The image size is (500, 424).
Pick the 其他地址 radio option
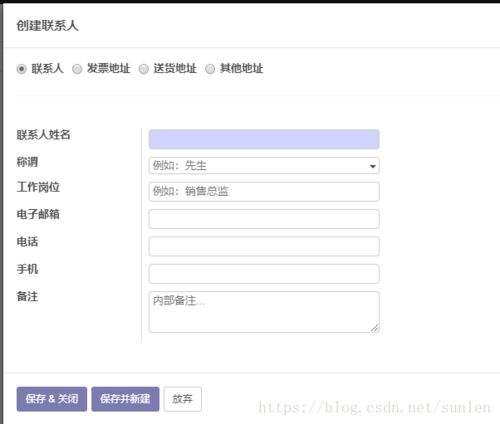tap(210, 69)
